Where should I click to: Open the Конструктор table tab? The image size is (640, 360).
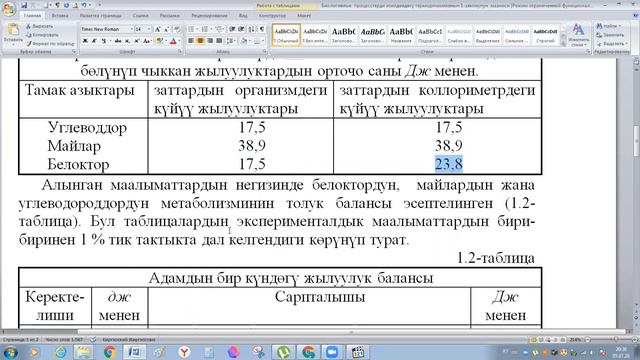tap(272, 16)
